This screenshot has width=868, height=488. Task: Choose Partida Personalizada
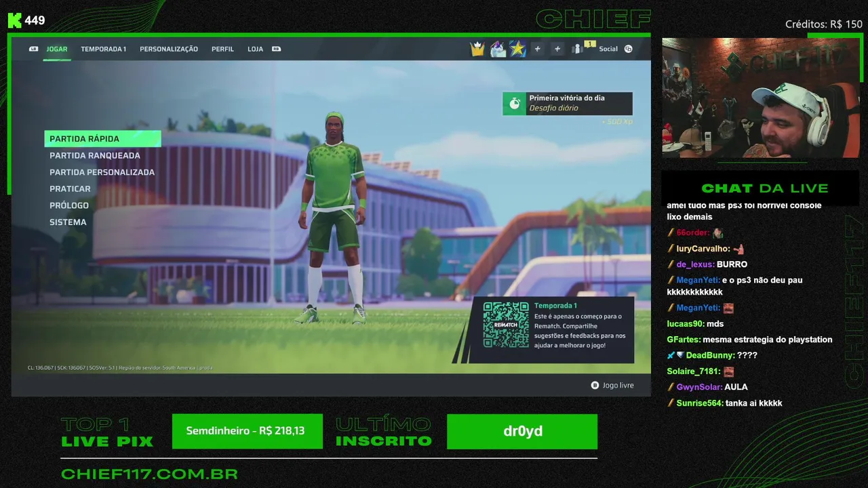(x=102, y=172)
